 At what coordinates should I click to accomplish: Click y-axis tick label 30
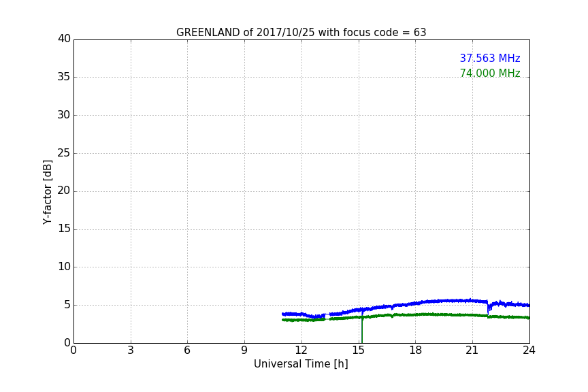(64, 115)
